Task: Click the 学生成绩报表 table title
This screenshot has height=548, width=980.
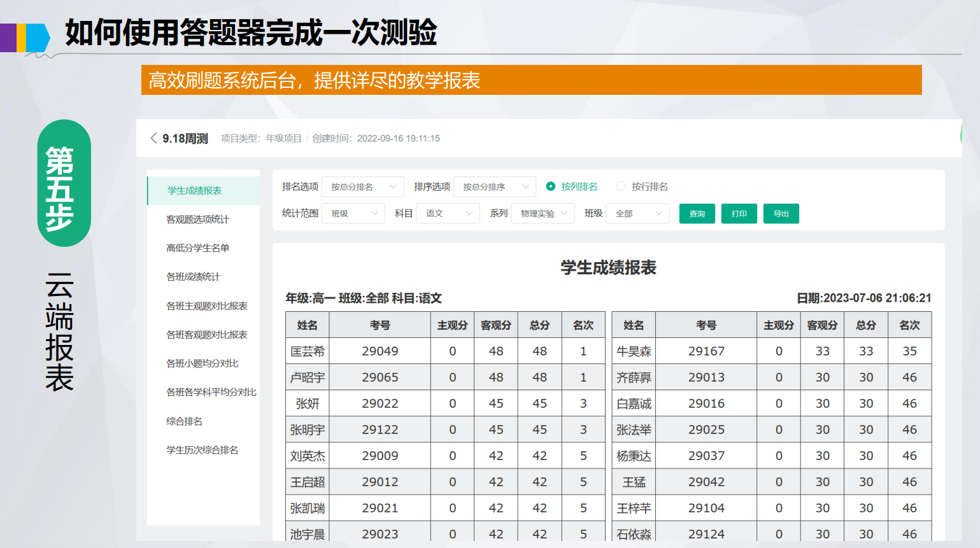Action: click(x=609, y=268)
